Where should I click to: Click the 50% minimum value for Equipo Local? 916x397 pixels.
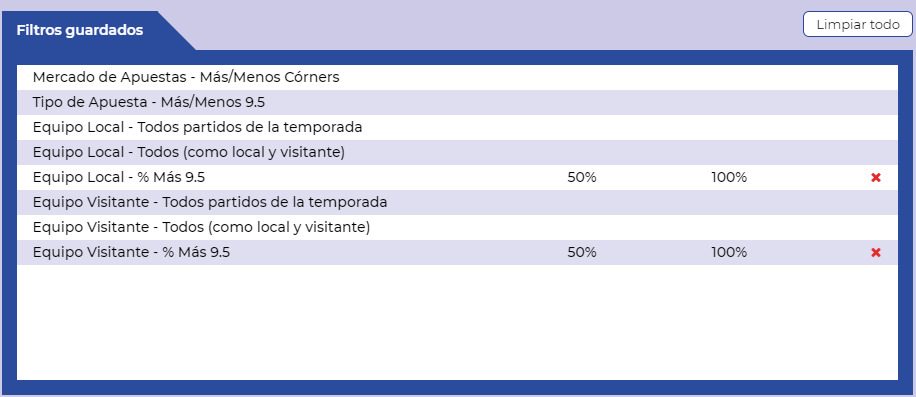(x=582, y=177)
